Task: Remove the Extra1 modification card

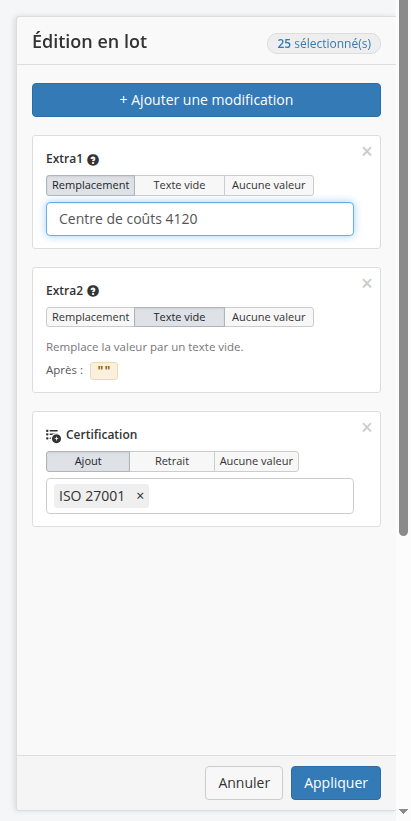Action: point(367,152)
